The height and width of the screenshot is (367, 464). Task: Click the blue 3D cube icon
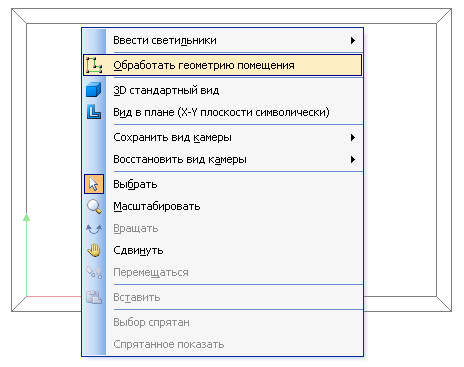click(x=94, y=90)
